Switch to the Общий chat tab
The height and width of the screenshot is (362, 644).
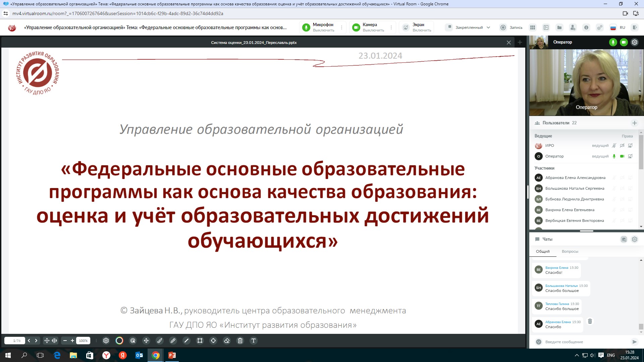543,251
